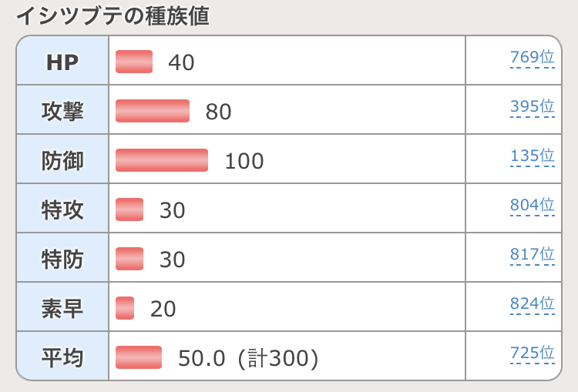Select the 平均 row label

(x=62, y=357)
